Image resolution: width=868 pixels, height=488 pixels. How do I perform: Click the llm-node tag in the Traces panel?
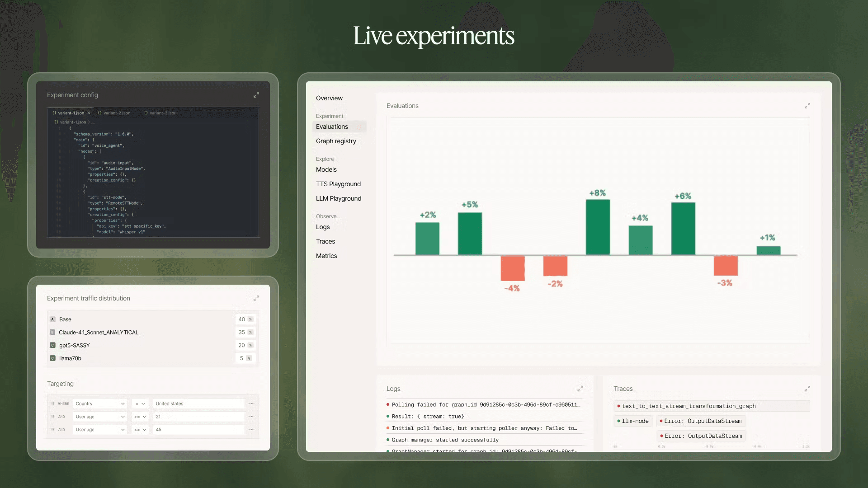click(633, 421)
